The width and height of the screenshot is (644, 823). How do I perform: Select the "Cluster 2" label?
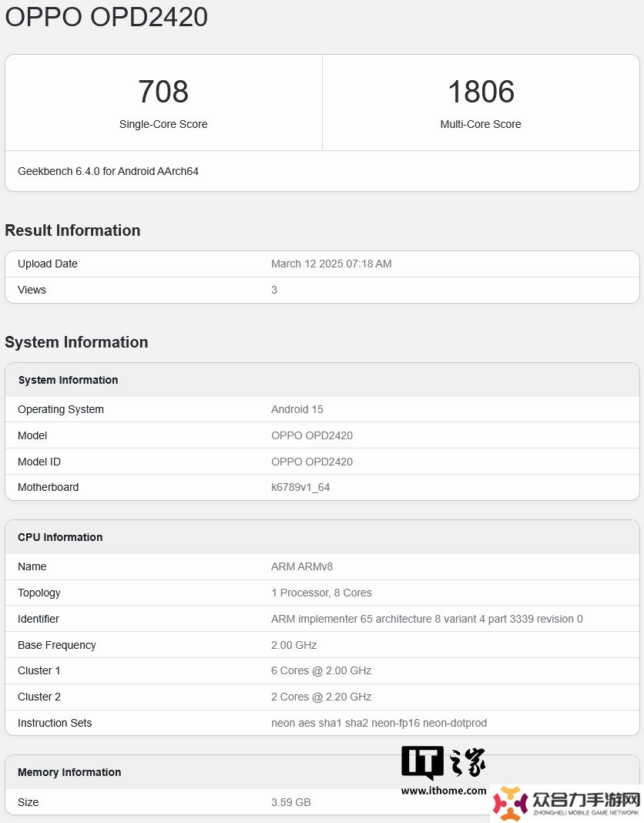[39, 697]
